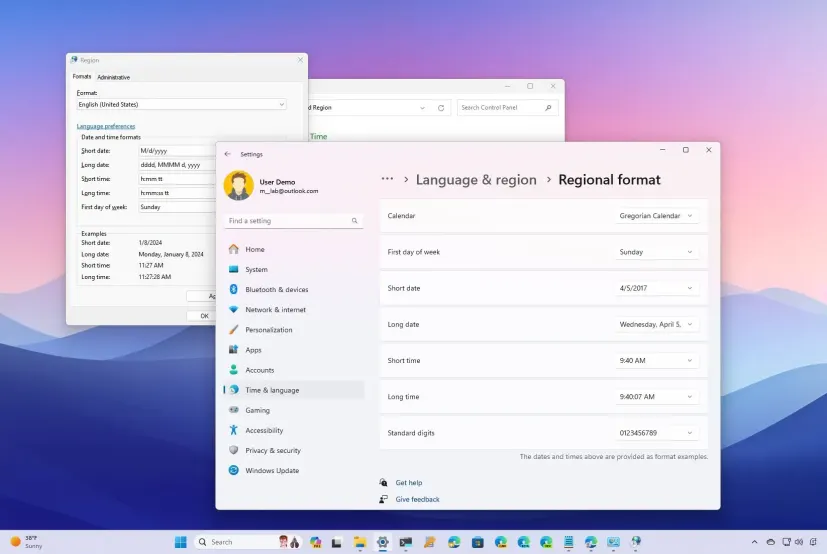Open the Short date dropdown showing 4/5/2017
The width and height of the screenshot is (827, 554).
[657, 288]
